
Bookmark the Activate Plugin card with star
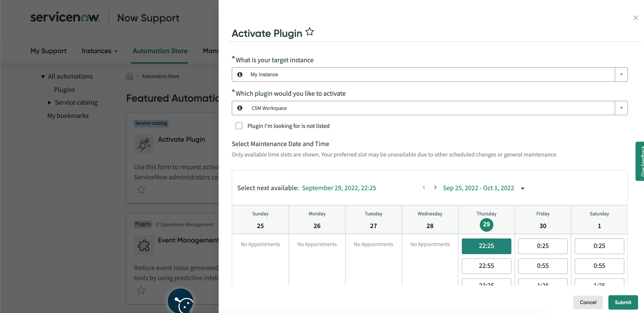tap(141, 190)
